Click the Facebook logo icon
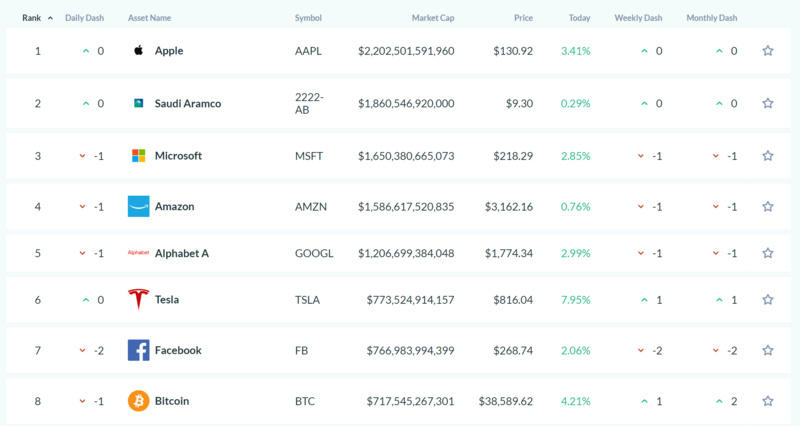 point(139,350)
